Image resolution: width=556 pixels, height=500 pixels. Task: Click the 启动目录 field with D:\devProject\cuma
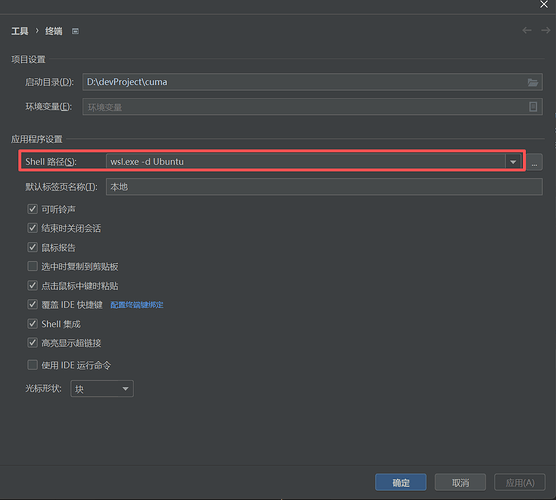312,82
